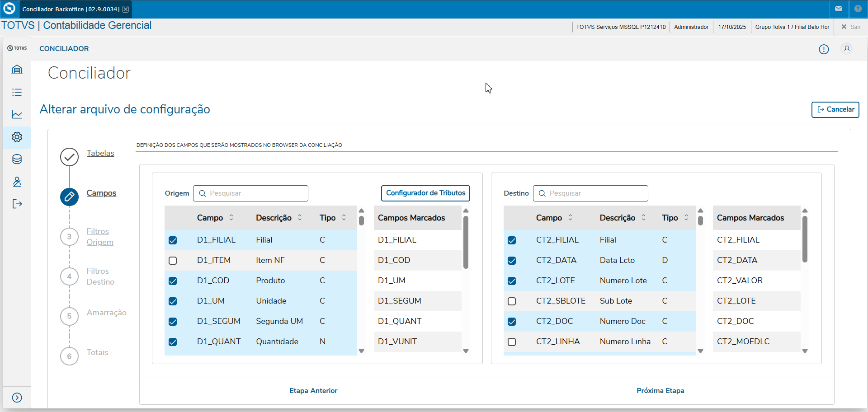Check the D1_ITEM checkbox
This screenshot has width=868, height=412.
pos(173,261)
